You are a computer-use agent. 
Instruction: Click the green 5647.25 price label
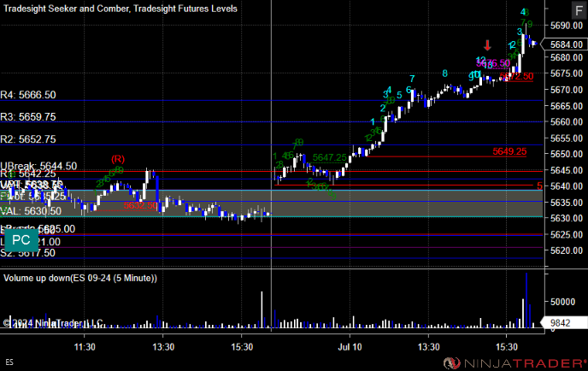[x=329, y=157]
